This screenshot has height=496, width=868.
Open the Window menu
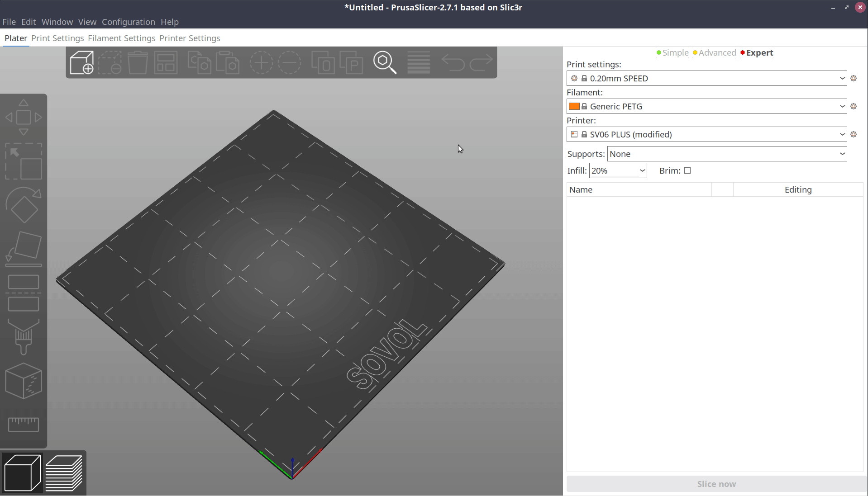tap(57, 22)
